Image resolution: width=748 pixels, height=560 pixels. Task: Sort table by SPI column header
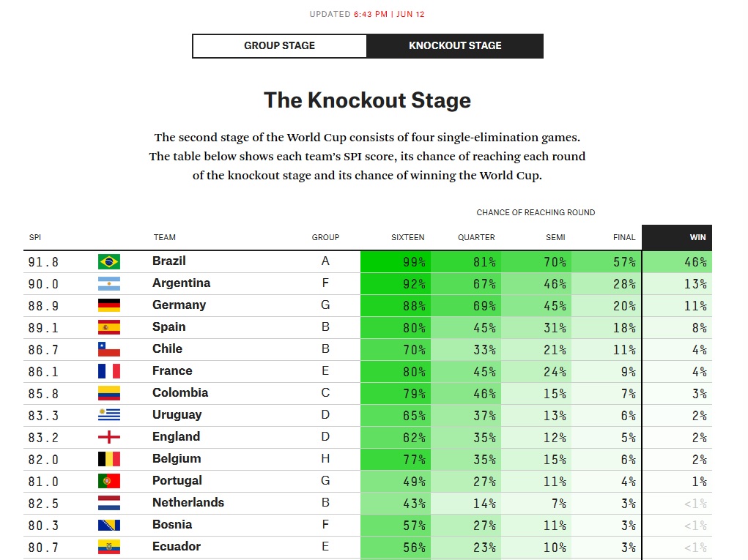click(35, 237)
